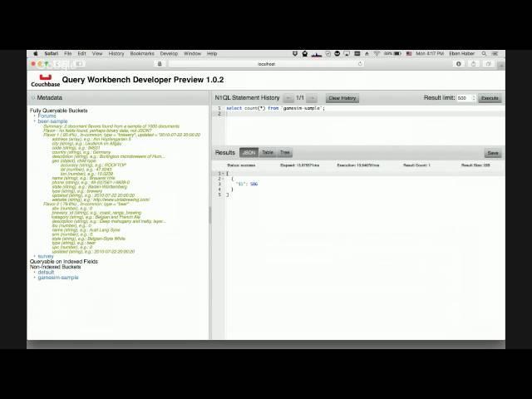The image size is (532, 399).
Task: Switch results to Tree view
Action: (284, 153)
